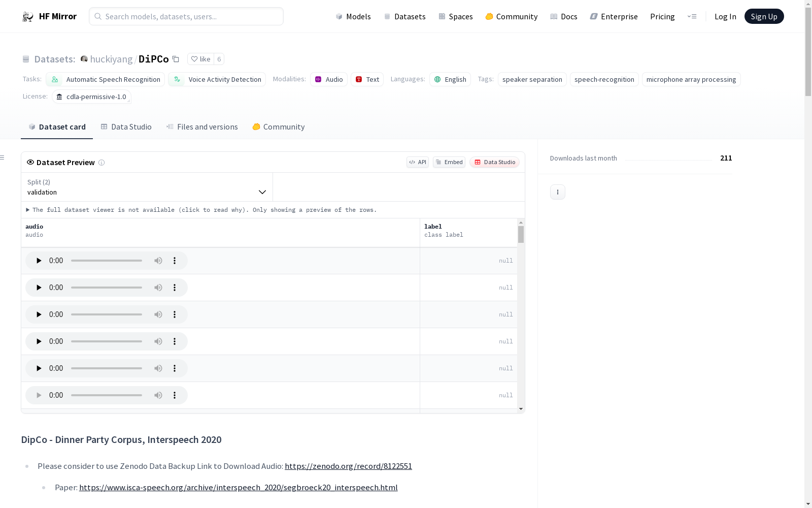Seek in first audio row progress bar
Image resolution: width=812 pixels, height=508 pixels.
pyautogui.click(x=107, y=261)
